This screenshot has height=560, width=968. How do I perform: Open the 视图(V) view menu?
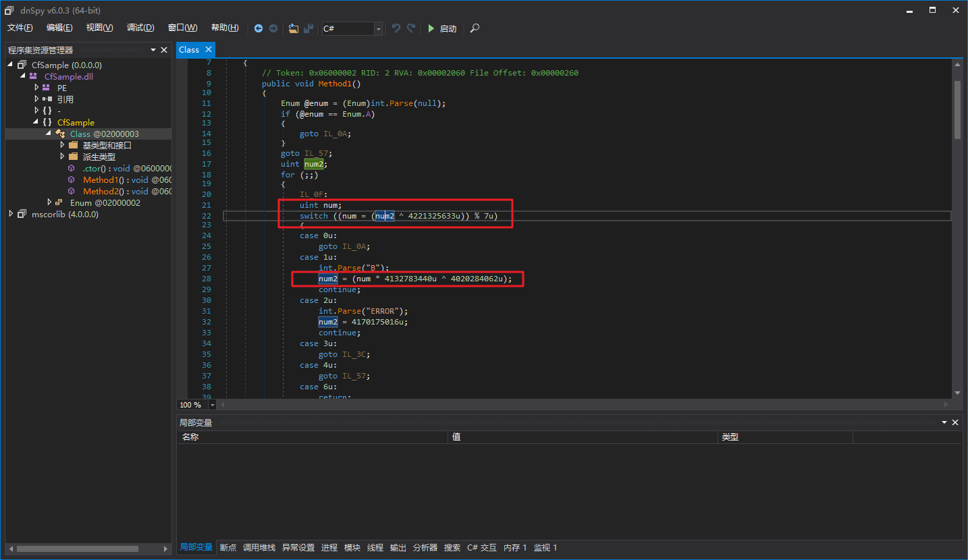point(99,28)
